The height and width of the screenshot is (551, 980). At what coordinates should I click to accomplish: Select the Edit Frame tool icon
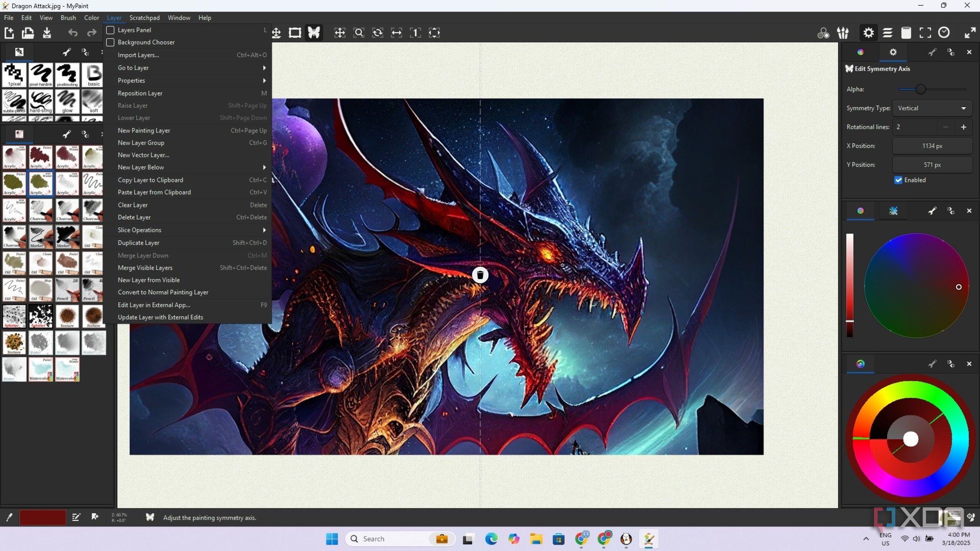295,33
